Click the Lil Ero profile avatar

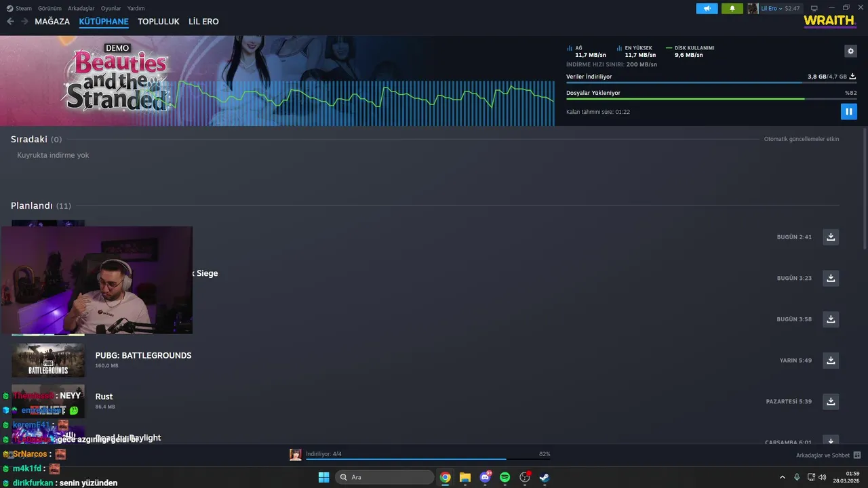coord(753,8)
